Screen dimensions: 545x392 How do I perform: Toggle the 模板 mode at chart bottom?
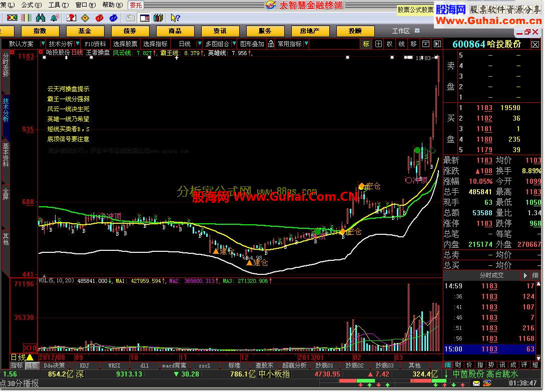pos(32,365)
